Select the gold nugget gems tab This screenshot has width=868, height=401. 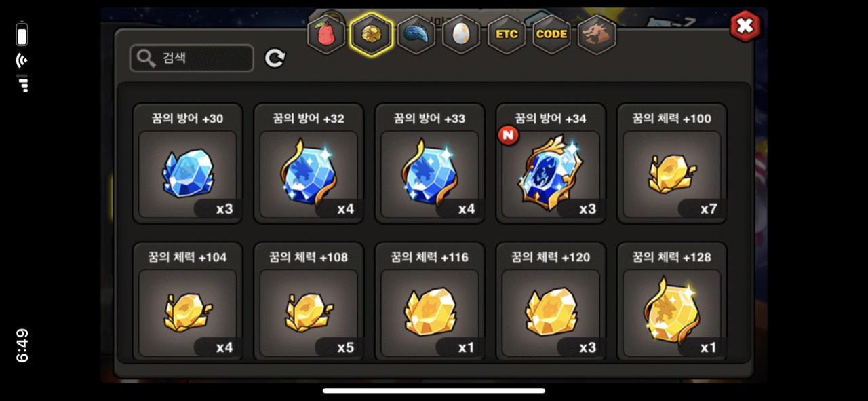372,34
